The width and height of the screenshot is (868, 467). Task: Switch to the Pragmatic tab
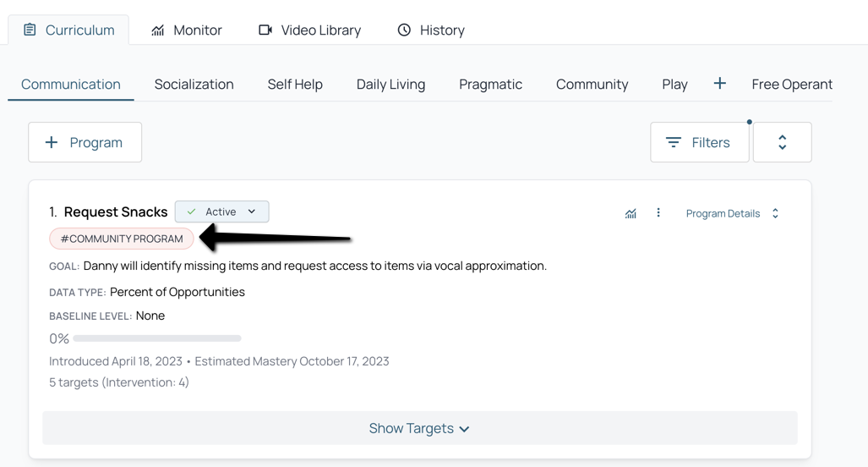tap(490, 85)
